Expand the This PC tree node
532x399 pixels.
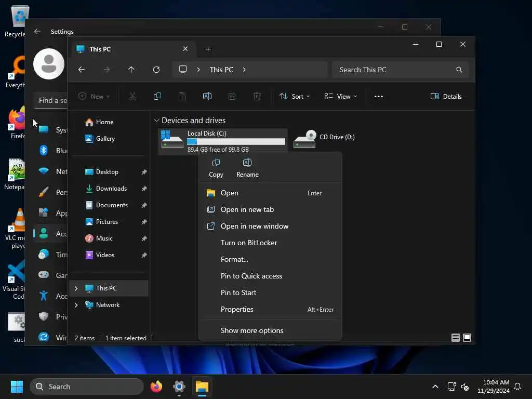click(76, 288)
